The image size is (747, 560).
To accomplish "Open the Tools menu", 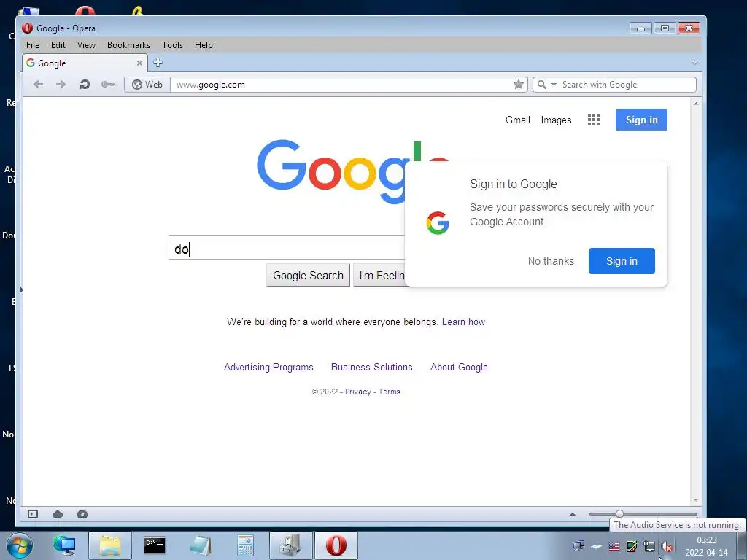I will [172, 44].
